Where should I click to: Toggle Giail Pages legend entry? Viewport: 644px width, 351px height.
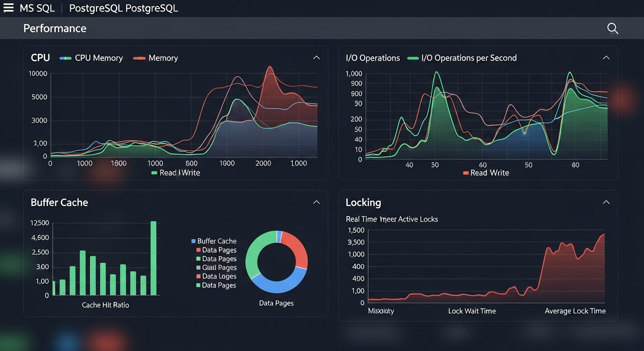coord(216,267)
